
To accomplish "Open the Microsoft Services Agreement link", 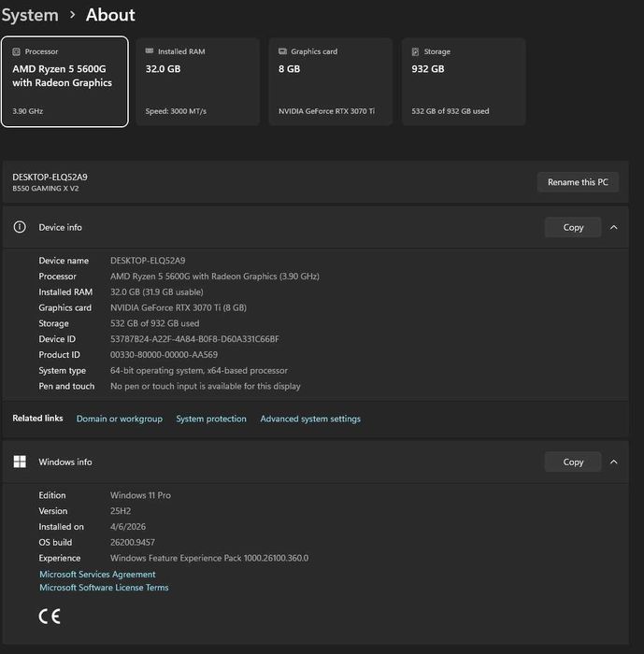I will [97, 575].
